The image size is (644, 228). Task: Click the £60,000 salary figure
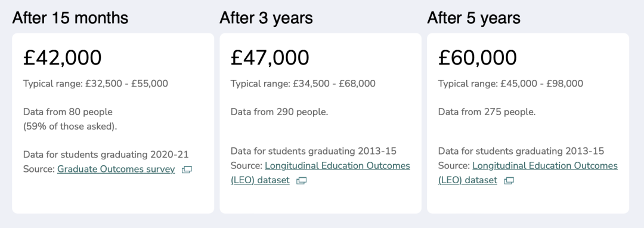[x=477, y=57]
